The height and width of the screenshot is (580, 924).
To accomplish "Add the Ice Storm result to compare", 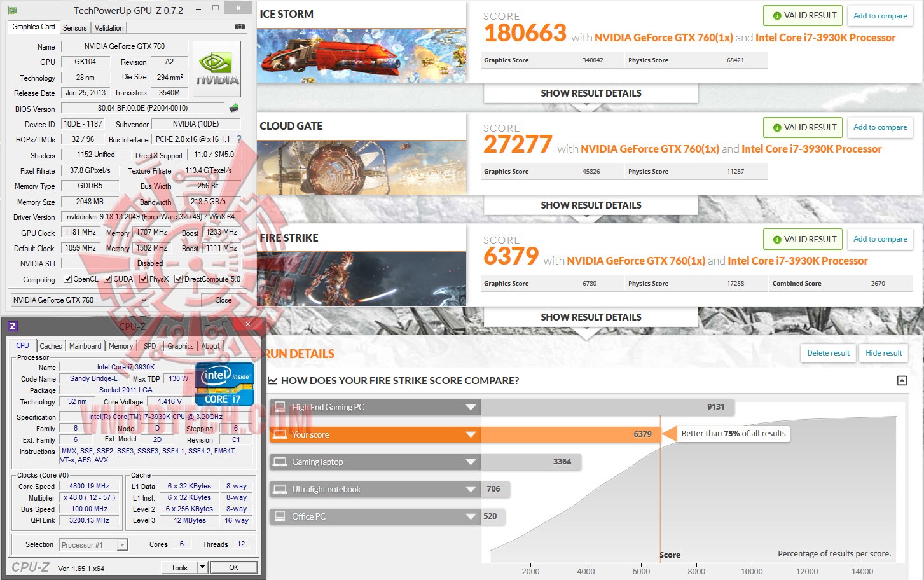I will click(x=880, y=16).
